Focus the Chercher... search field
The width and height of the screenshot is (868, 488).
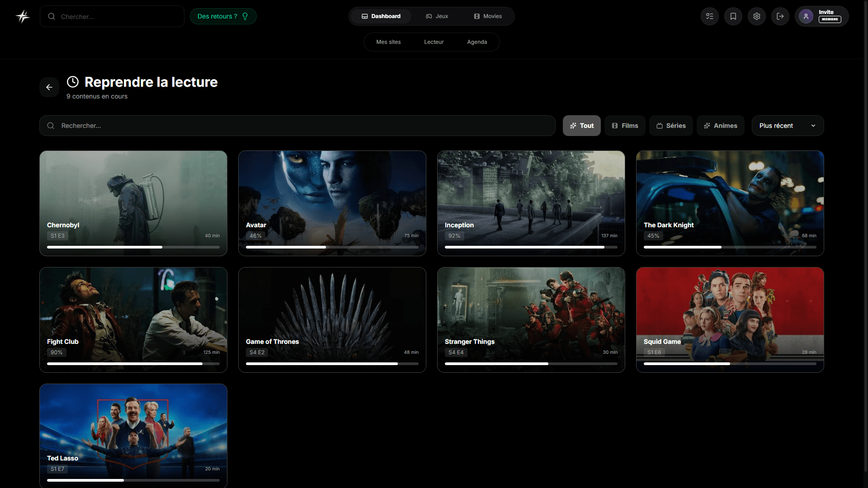click(112, 16)
